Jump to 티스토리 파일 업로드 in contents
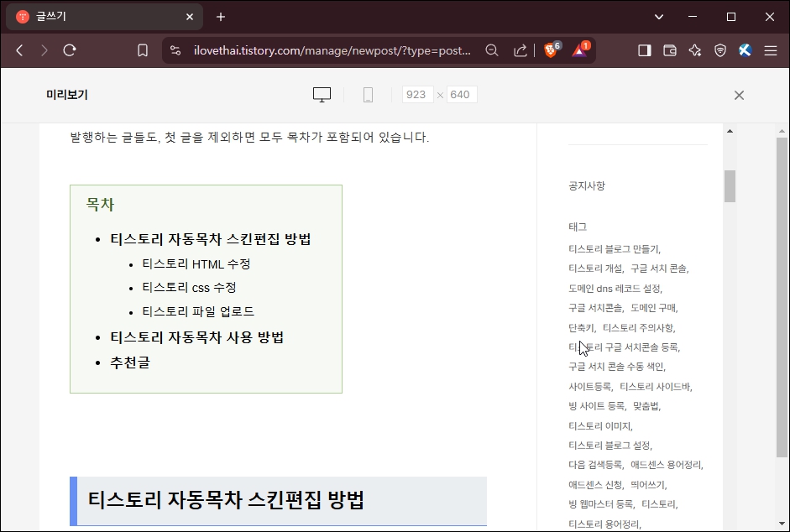The height and width of the screenshot is (532, 790). pos(198,312)
